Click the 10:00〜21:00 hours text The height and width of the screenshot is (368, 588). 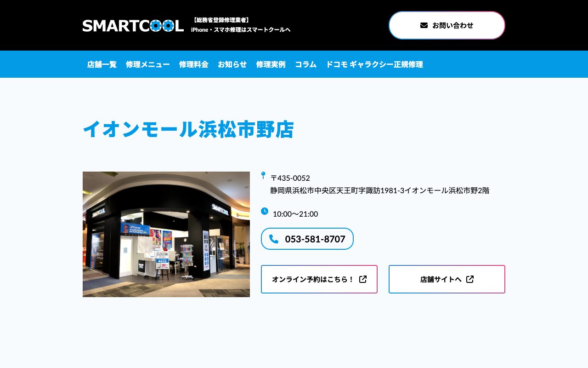pyautogui.click(x=295, y=214)
